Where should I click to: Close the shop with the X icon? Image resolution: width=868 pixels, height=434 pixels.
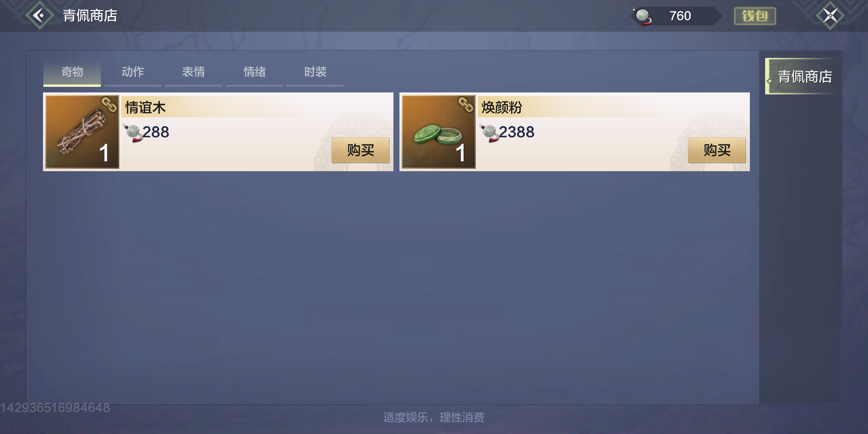[x=830, y=16]
